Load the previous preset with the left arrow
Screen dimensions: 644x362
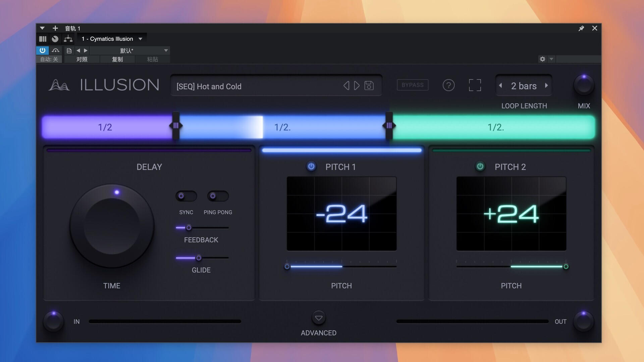(346, 86)
